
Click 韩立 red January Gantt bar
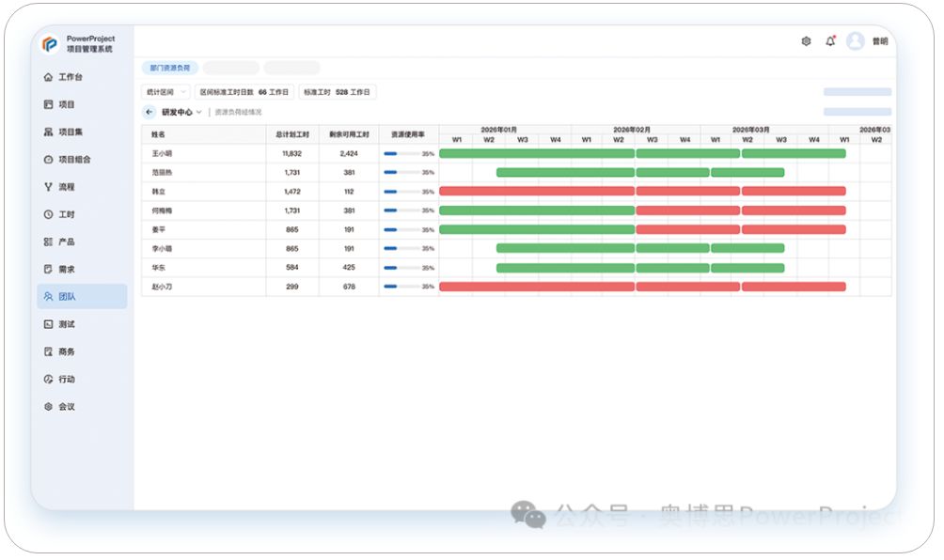(537, 192)
